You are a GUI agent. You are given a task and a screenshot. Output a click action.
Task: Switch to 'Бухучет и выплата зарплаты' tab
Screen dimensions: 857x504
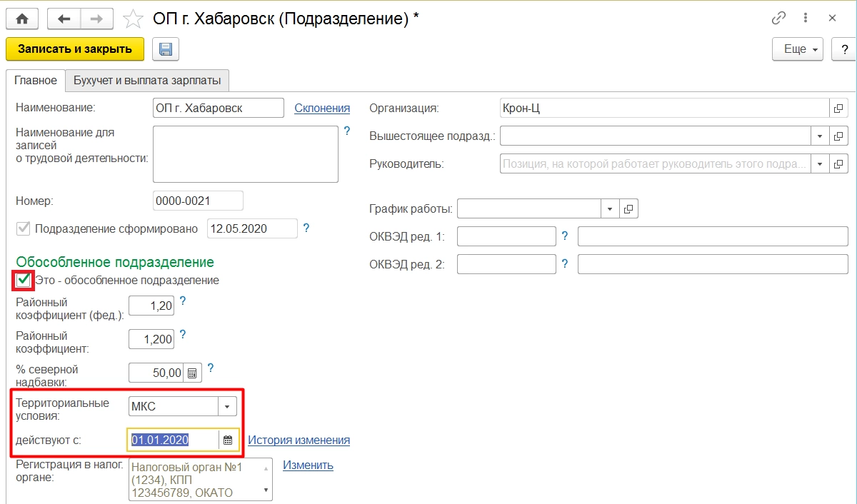tap(147, 81)
